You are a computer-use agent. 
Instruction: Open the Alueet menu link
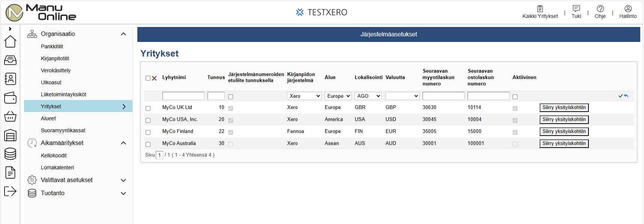pos(48,118)
